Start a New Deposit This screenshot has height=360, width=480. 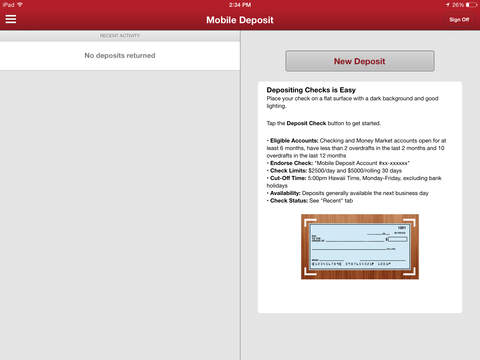[360, 61]
